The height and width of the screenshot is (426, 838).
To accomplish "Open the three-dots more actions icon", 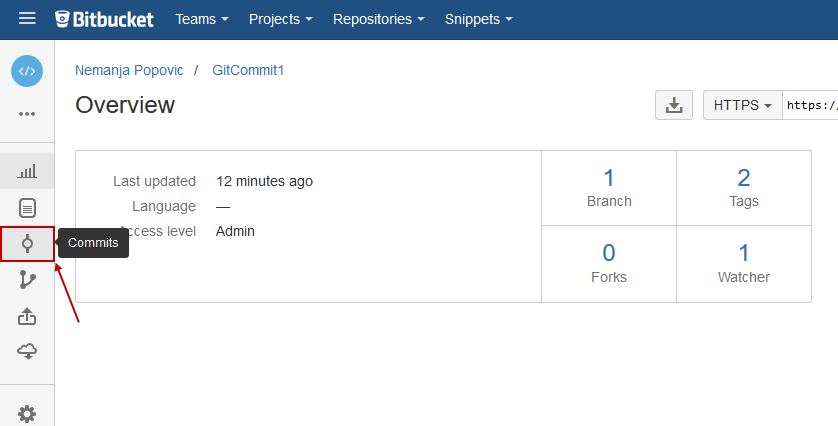I will click(x=27, y=114).
